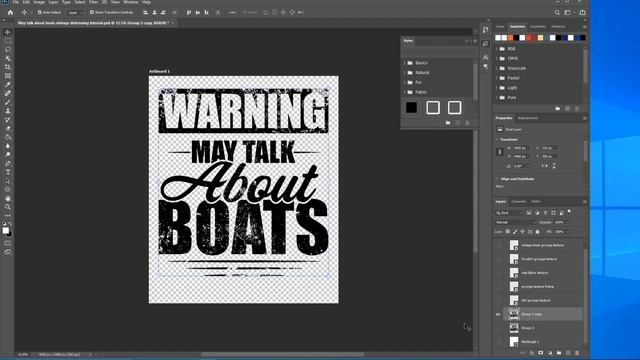Expand the Grayscale swatches folder

coord(497,68)
